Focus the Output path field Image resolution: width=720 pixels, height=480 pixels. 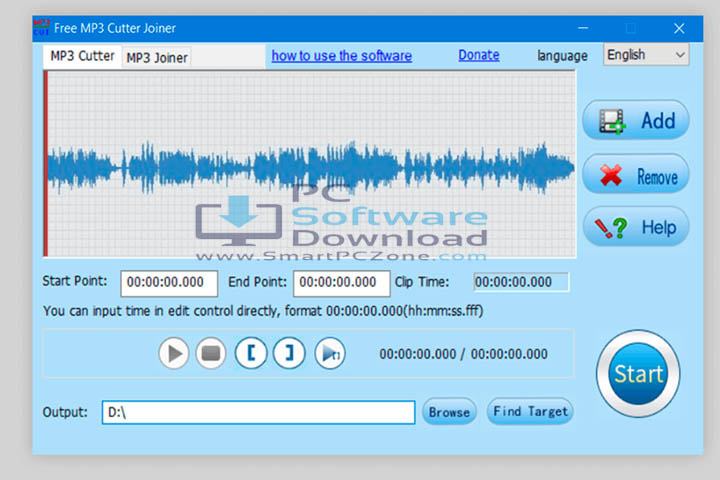tap(259, 412)
